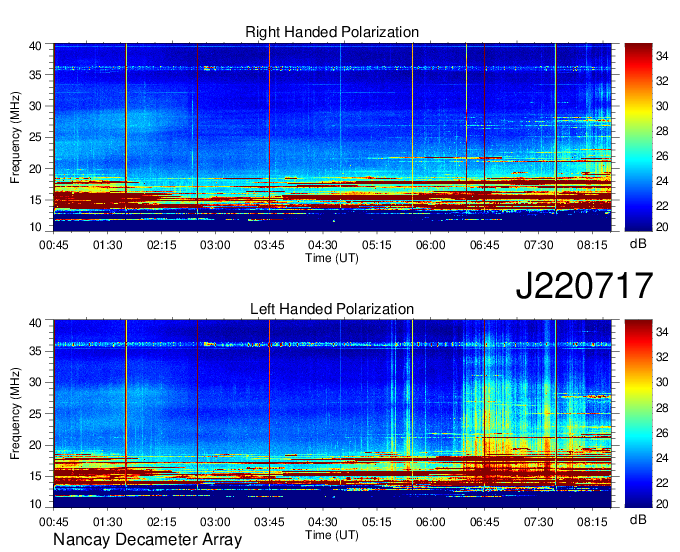
Task: Click the 03:00 time tick under Right Handed plot
Action: pyautogui.click(x=215, y=245)
